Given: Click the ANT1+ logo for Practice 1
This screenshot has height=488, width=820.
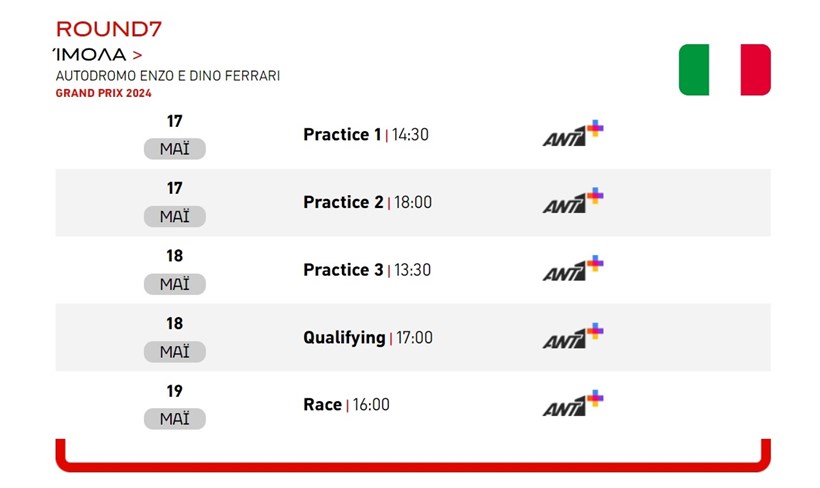Looking at the screenshot, I should coord(573,135).
